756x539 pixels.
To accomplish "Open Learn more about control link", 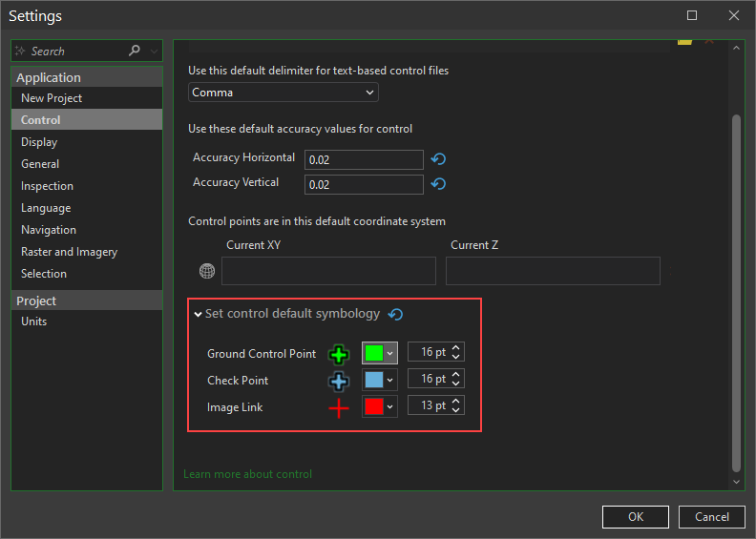I will pos(247,474).
